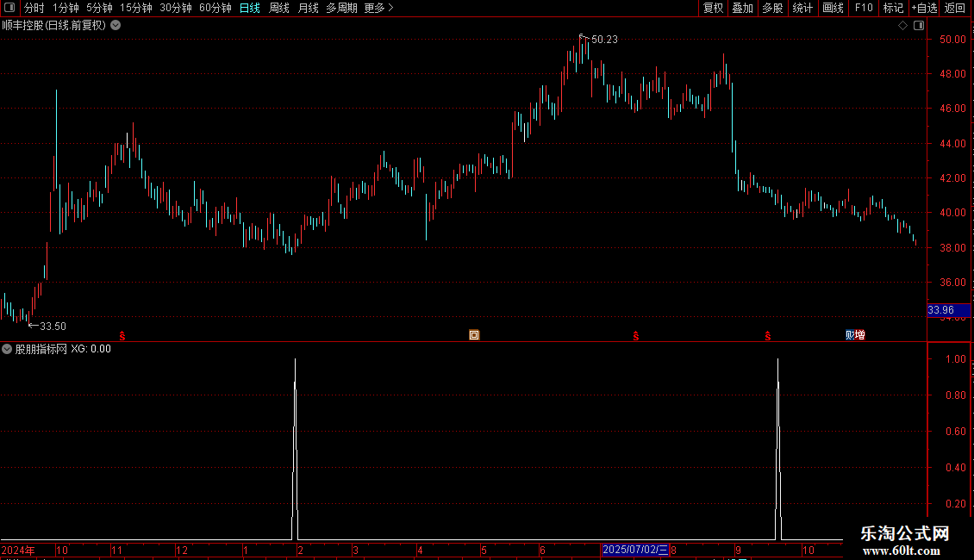
Task: Click the red S marker near July
Action: [x=636, y=336]
